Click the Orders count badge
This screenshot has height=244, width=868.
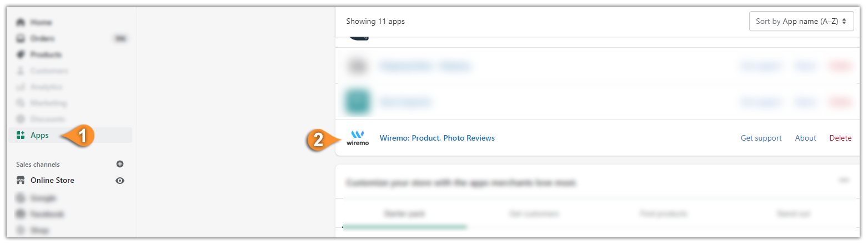click(120, 38)
